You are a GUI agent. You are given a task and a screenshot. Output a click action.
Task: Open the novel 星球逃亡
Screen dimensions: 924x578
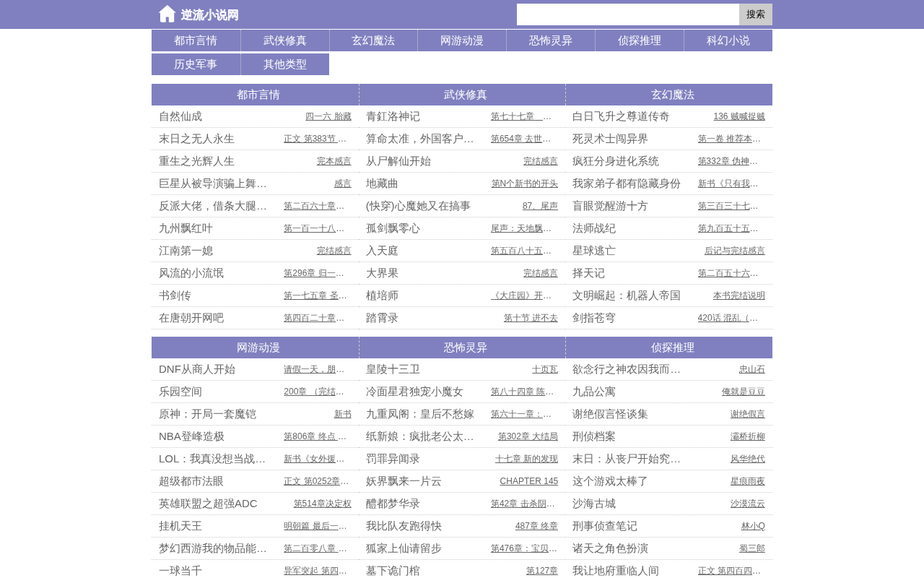tap(594, 251)
